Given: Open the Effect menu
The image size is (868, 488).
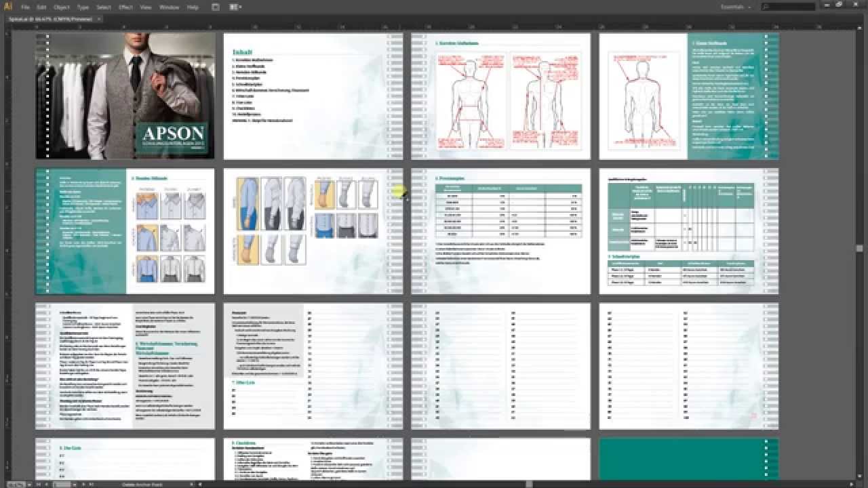Looking at the screenshot, I should coord(125,7).
